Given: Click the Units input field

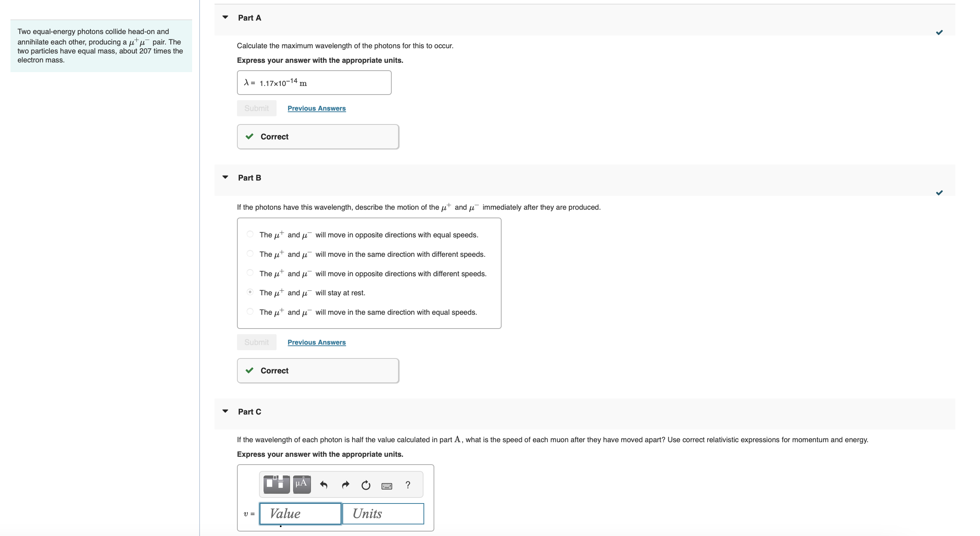Looking at the screenshot, I should (383, 514).
